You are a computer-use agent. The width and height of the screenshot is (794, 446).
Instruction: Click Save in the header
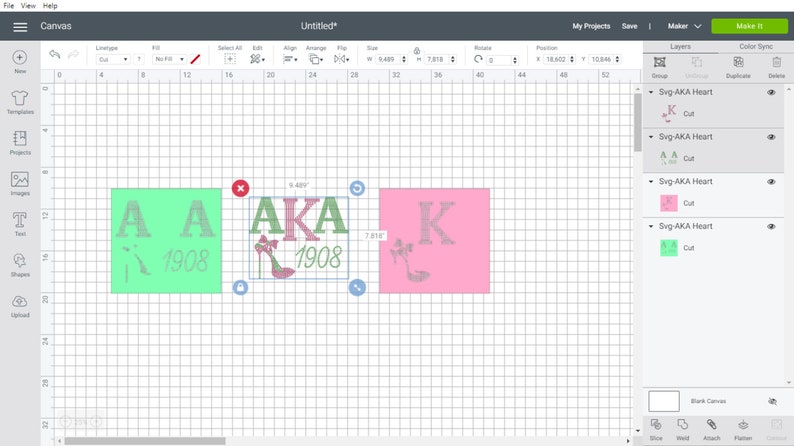(629, 26)
